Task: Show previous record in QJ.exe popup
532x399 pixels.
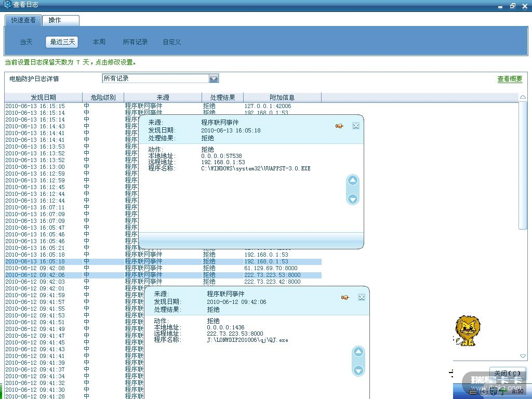Action: pyautogui.click(x=358, y=352)
